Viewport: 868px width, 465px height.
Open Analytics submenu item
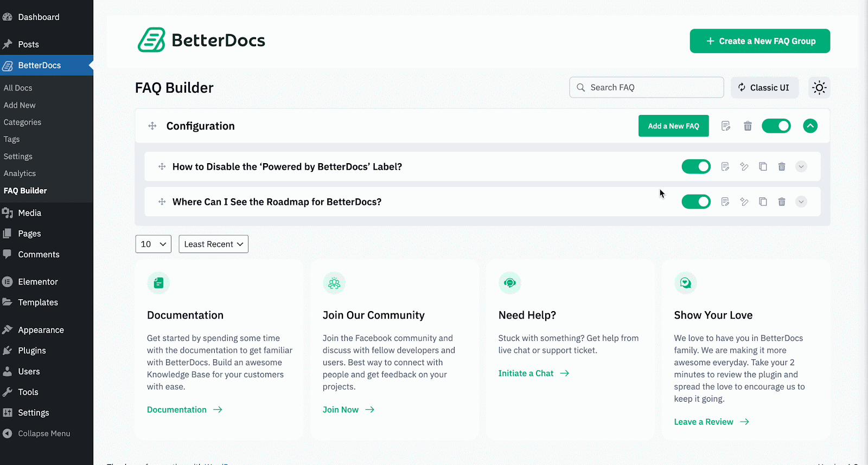(x=20, y=173)
